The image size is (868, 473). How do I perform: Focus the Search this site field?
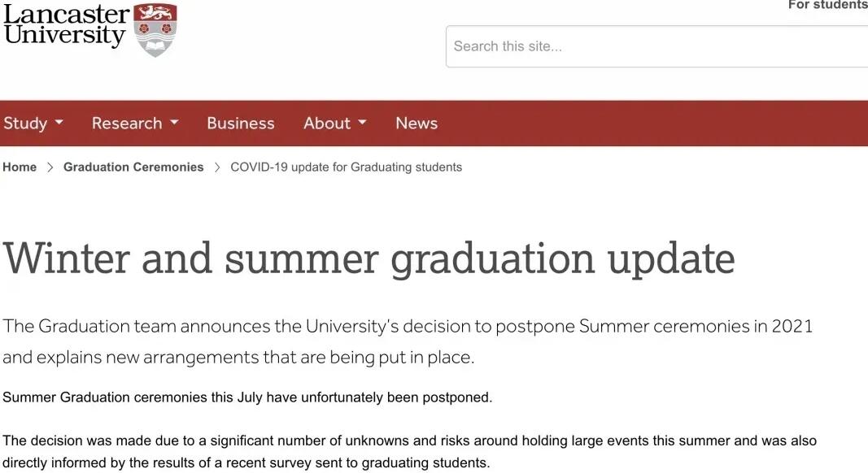(656, 46)
